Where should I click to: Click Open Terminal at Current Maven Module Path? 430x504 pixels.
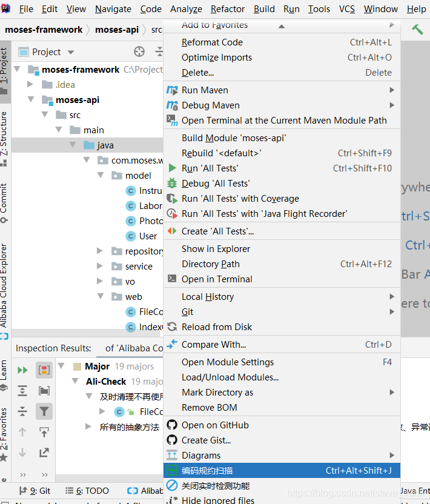coord(282,121)
